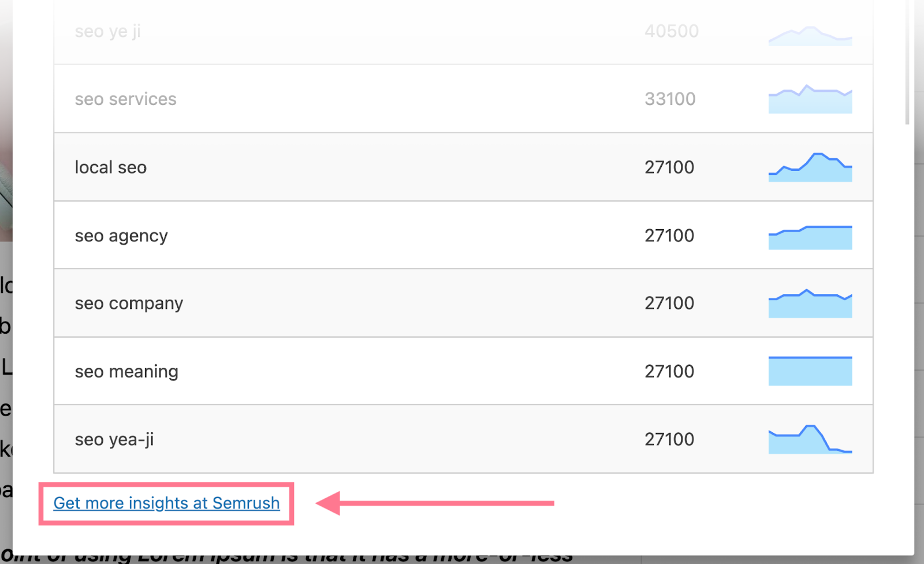Click the modal's vertical scrollbar thumb
The height and width of the screenshot is (564, 924).
[907, 62]
